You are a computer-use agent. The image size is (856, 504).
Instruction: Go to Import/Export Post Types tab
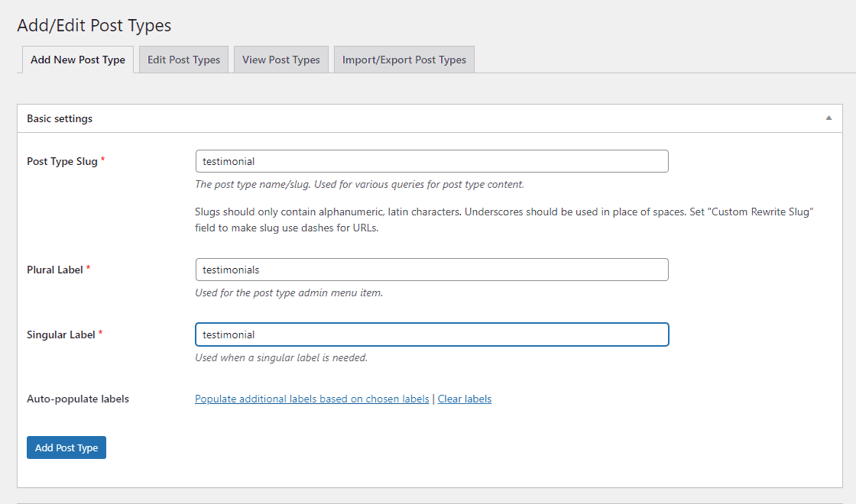[x=404, y=60]
